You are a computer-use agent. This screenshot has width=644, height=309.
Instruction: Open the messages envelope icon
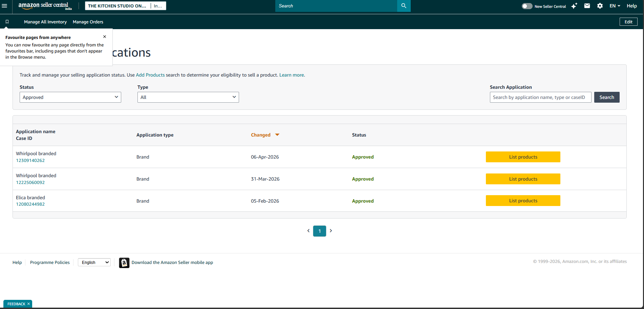587,6
